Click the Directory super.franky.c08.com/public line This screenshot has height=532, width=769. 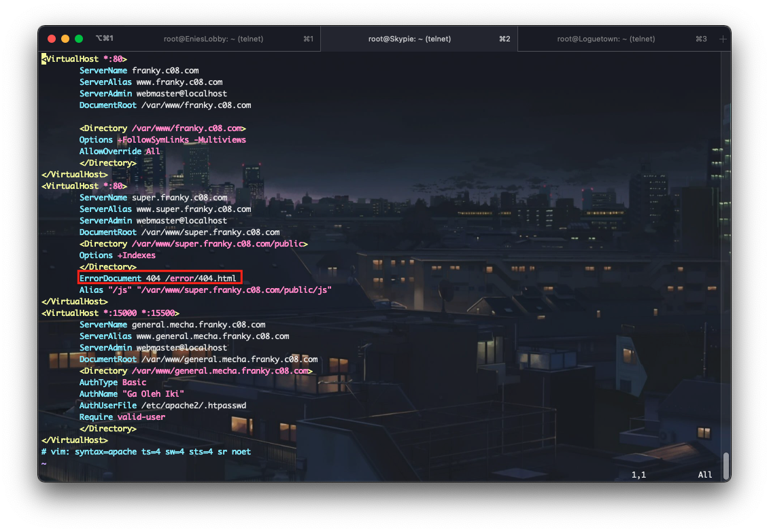(193, 243)
